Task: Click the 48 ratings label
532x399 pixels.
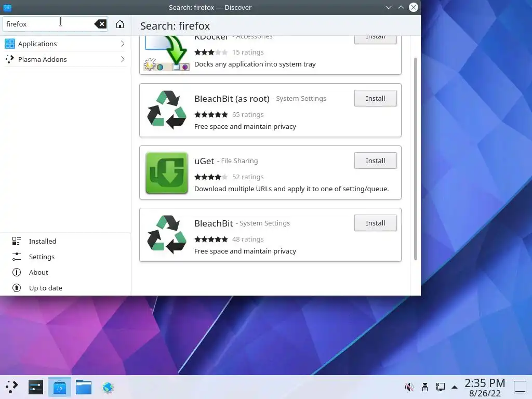Action: click(248, 240)
